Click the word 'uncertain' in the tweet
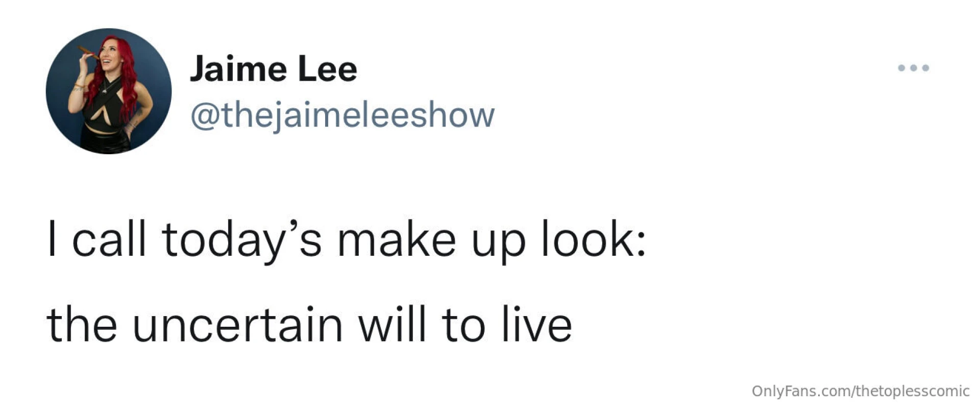Screen dimensions: 980x410 pos(237,325)
